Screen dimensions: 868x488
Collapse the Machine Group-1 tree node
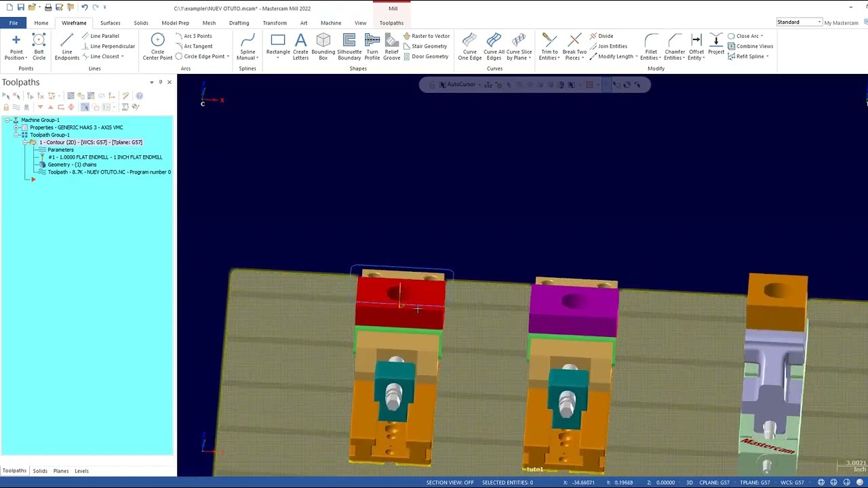7,120
